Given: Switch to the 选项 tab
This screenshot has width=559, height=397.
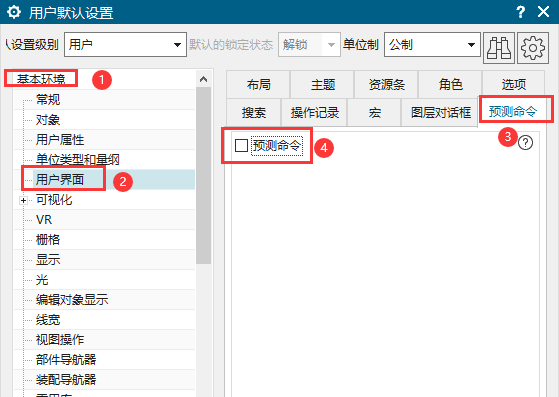Looking at the screenshot, I should tap(514, 84).
